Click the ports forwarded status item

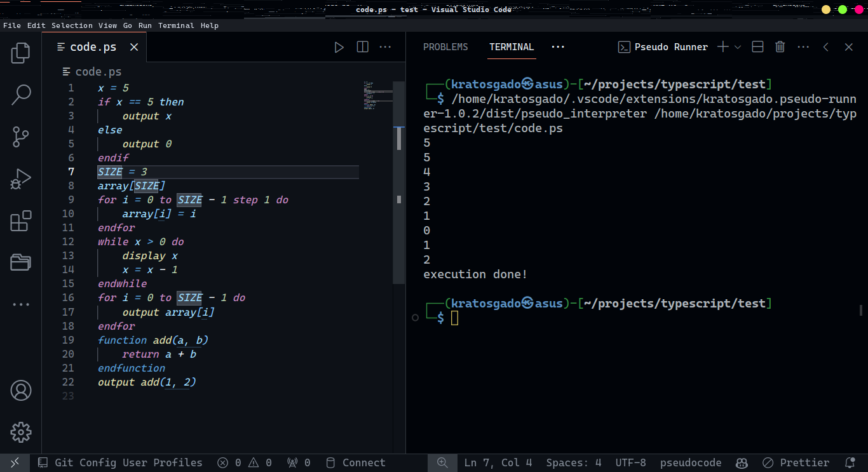[299, 462]
